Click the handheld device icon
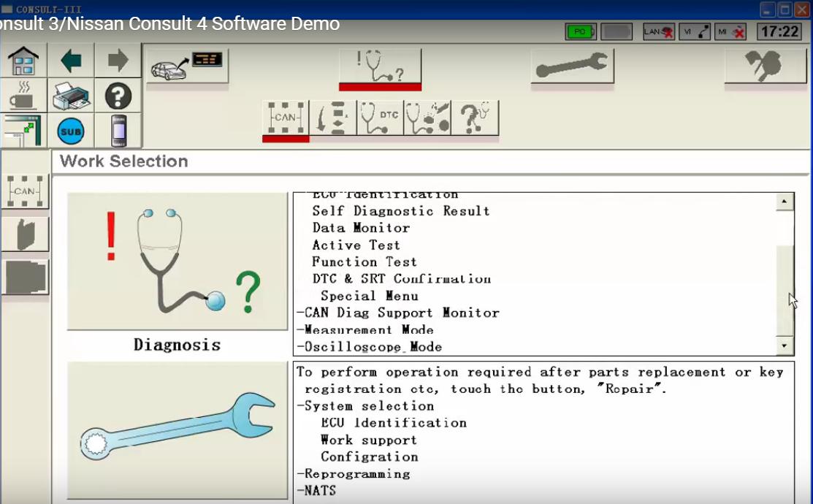This screenshot has width=813, height=504. (x=118, y=130)
